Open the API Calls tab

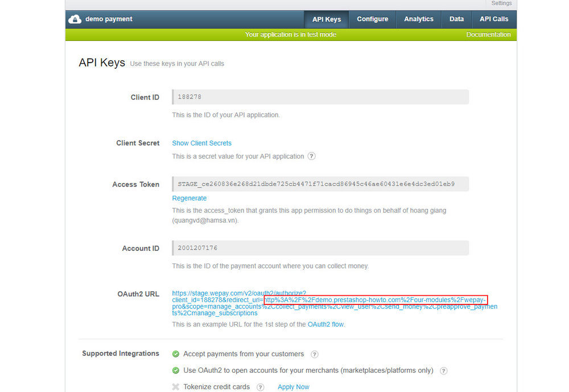pos(494,19)
